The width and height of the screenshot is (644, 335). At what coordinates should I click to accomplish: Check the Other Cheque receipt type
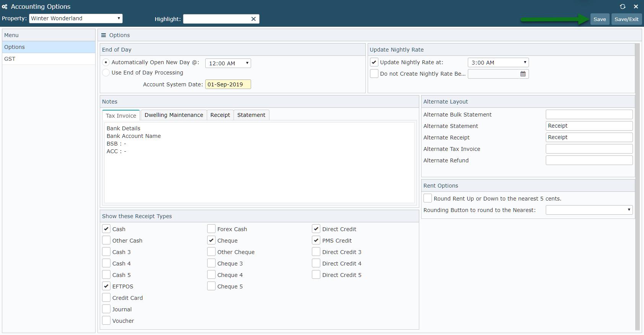211,252
